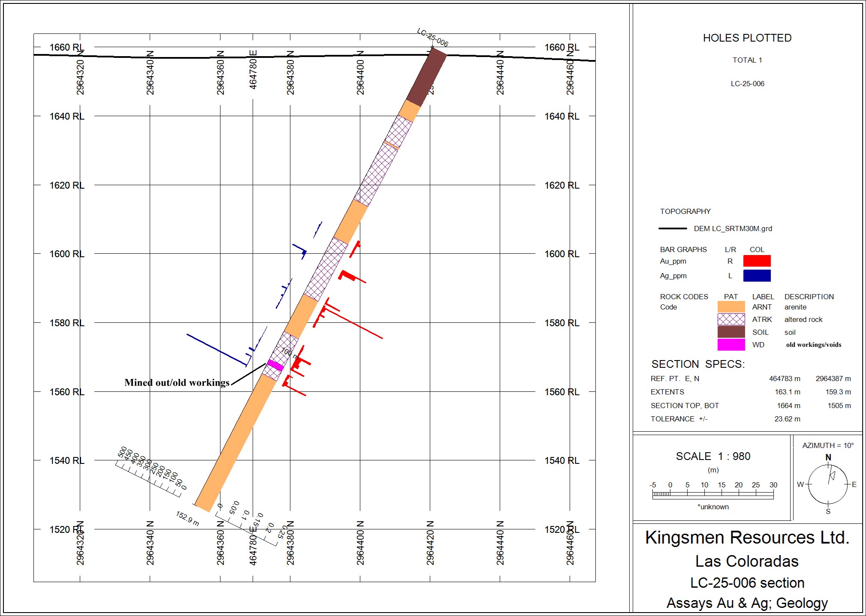
Task: Click the 'HOLES PLOTTED' heading
Action: tap(747, 38)
